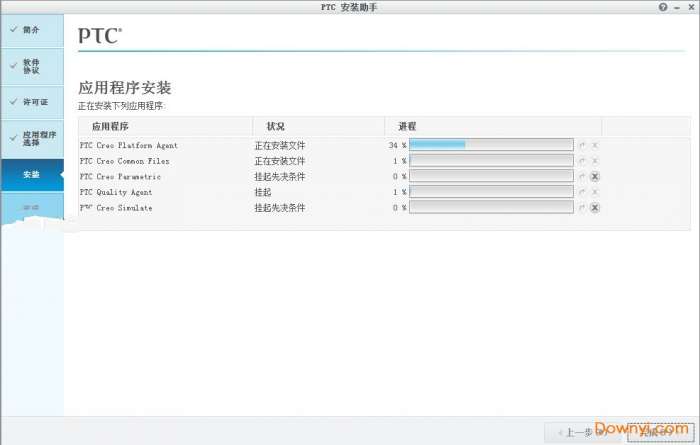The image size is (700, 445).
Task: Click retry arrow for PTC Creo Common Files
Action: (582, 161)
